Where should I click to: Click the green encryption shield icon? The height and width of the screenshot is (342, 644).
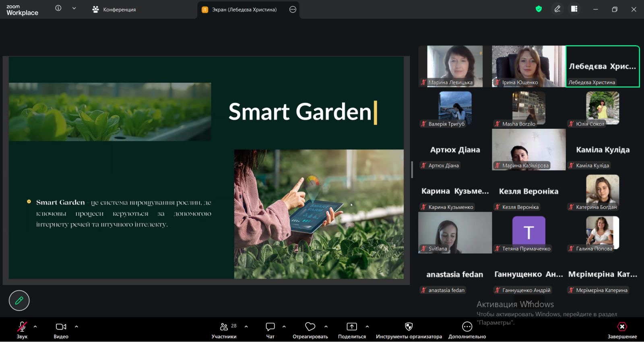[539, 9]
